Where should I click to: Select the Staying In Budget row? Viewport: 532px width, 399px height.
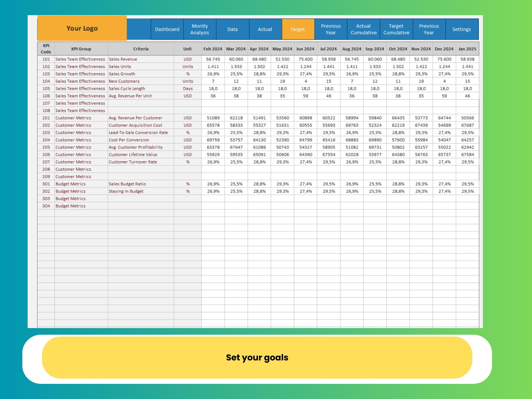coord(126,191)
